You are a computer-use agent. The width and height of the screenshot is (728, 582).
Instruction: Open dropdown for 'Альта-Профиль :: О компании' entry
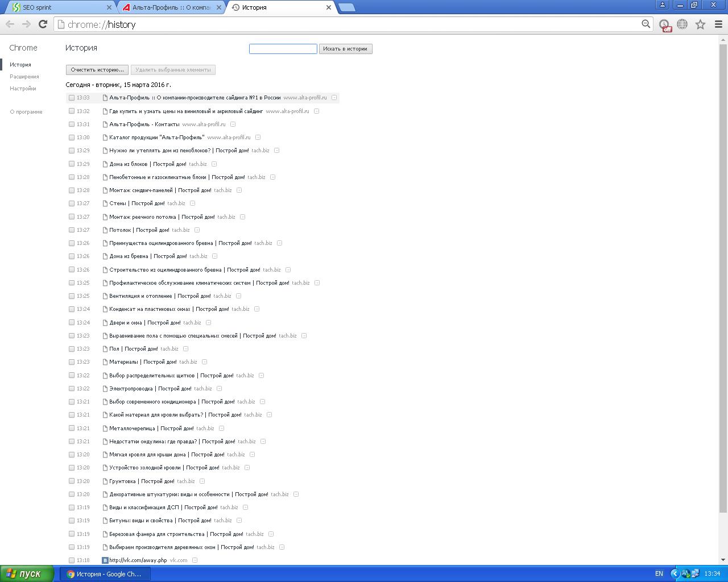click(x=334, y=98)
